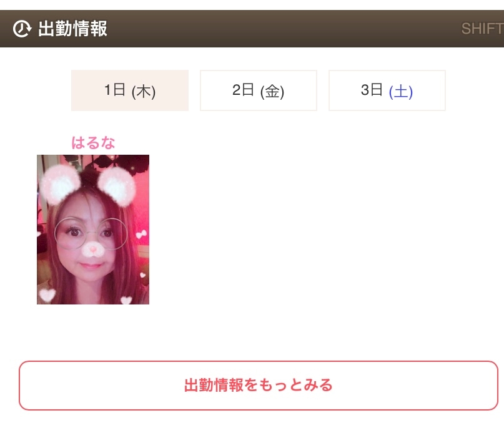
Task: Tap the highlighted (木) weekday text
Action: [144, 92]
